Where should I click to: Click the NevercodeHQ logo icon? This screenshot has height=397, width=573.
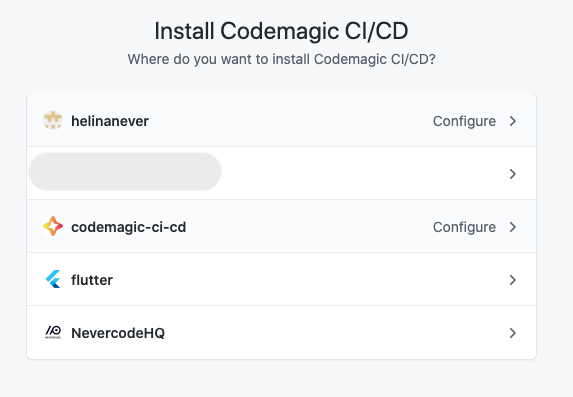[53, 332]
